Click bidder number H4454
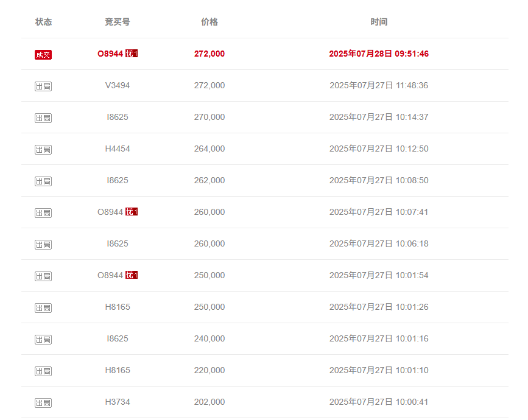This screenshot has width=528, height=420. pos(118,149)
